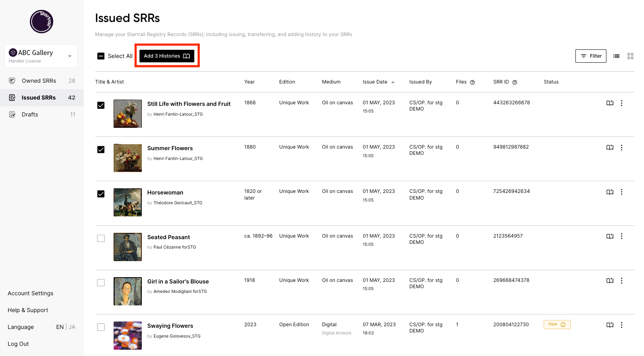Viewport: 644px width, 356px height.
Task: Open Account Settings
Action: coord(31,293)
